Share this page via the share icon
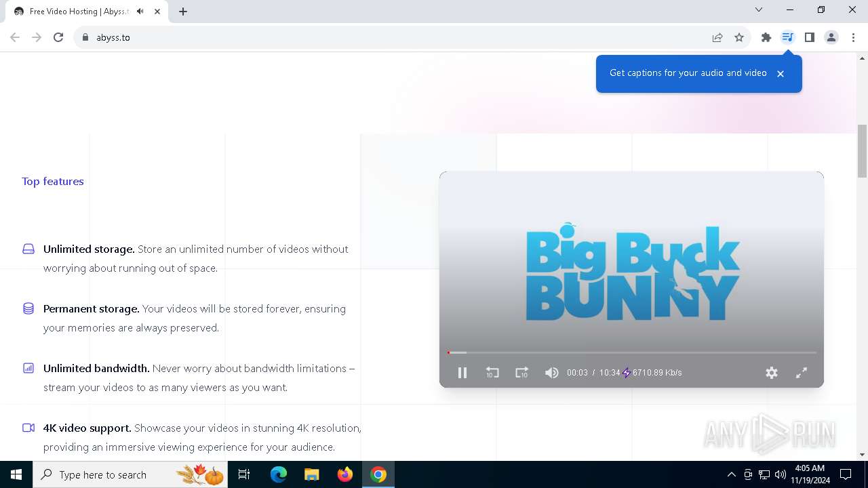This screenshot has height=488, width=868. click(717, 37)
